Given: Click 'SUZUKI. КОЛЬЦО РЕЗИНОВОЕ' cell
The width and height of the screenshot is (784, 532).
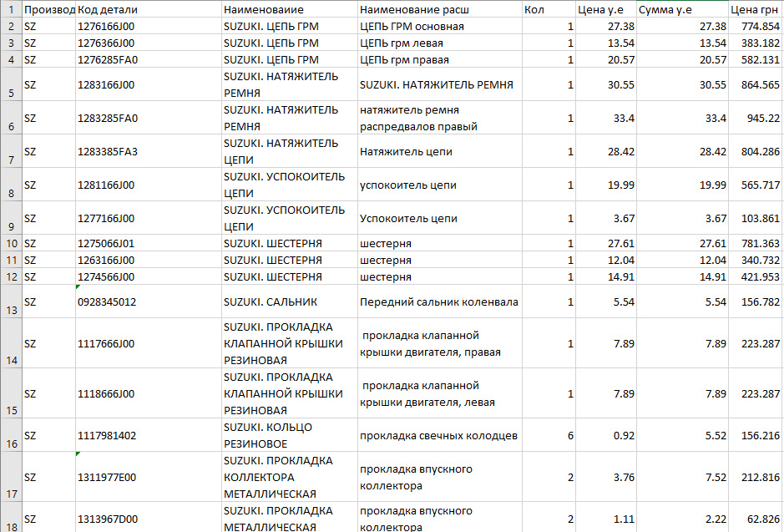Looking at the screenshot, I should pos(290,435).
